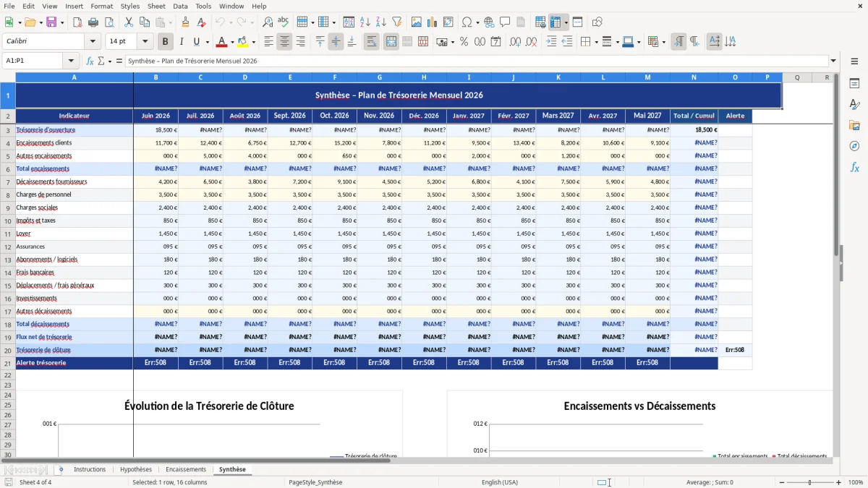Viewport: 868px width, 488px height.
Task: Format as Date icon
Action: click(x=495, y=42)
